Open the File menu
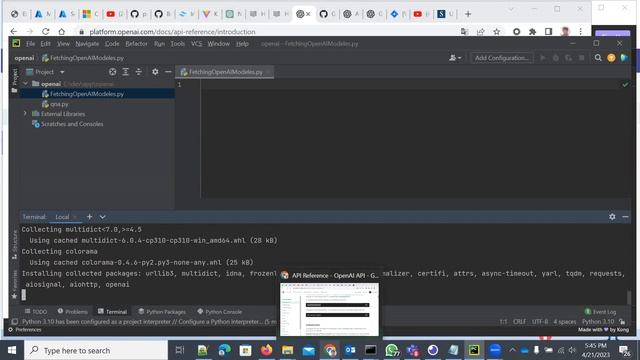 (30, 44)
